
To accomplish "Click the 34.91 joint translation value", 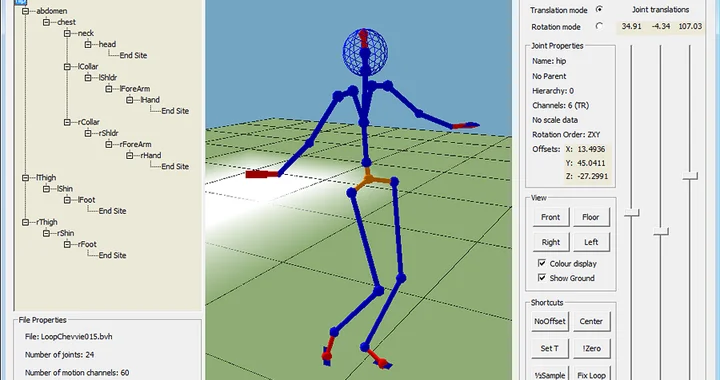I will tap(631, 26).
